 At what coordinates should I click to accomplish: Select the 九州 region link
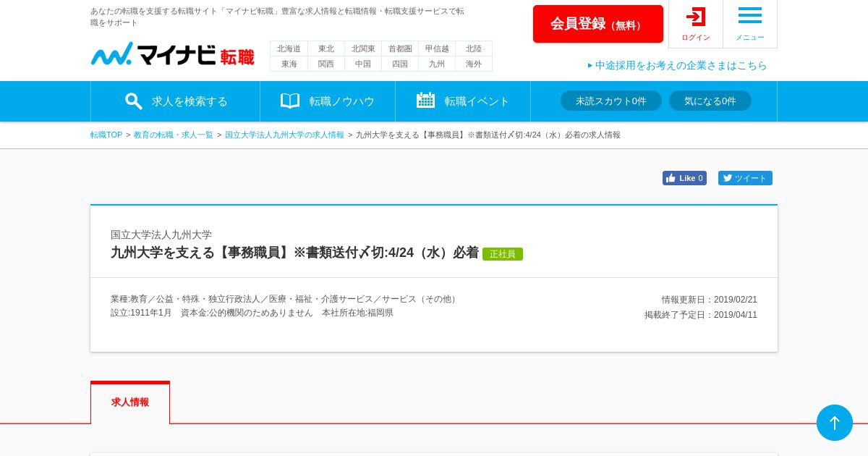tap(437, 64)
